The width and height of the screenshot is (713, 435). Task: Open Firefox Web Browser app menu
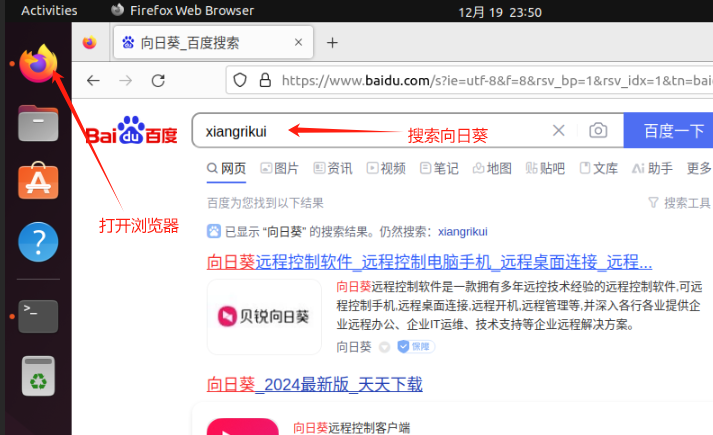click(183, 10)
